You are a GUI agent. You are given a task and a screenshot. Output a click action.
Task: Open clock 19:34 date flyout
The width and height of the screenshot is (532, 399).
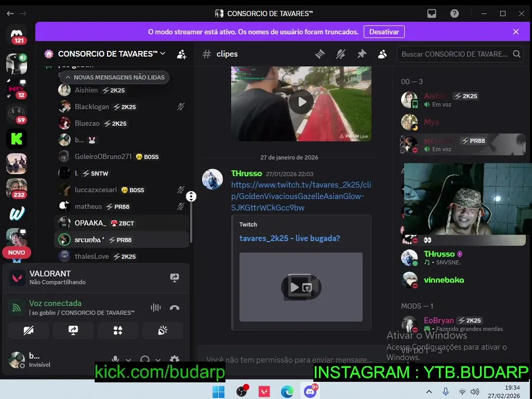(504, 392)
